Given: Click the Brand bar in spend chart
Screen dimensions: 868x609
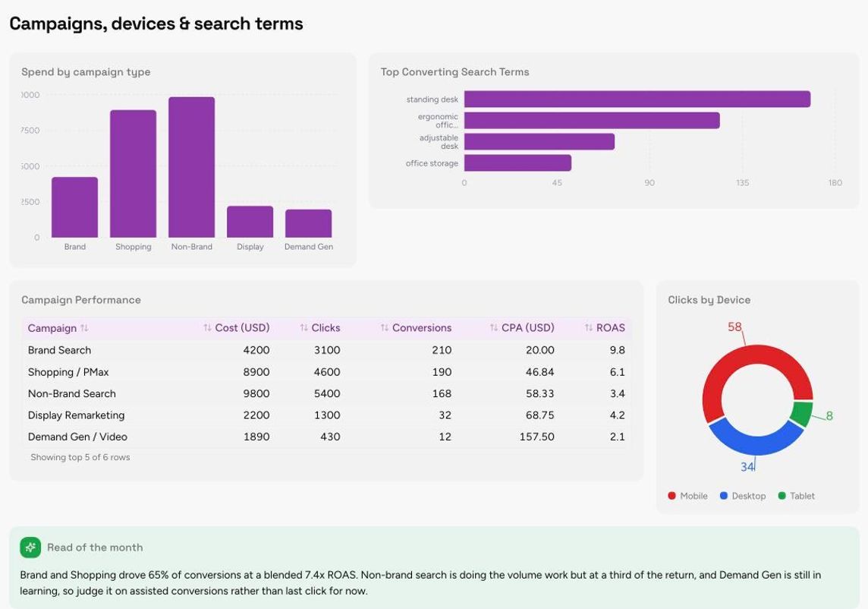Looking at the screenshot, I should (74, 207).
